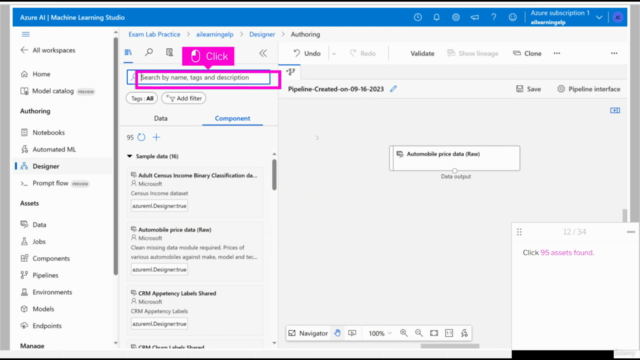Open Notebooks in the sidebar

pyautogui.click(x=48, y=133)
